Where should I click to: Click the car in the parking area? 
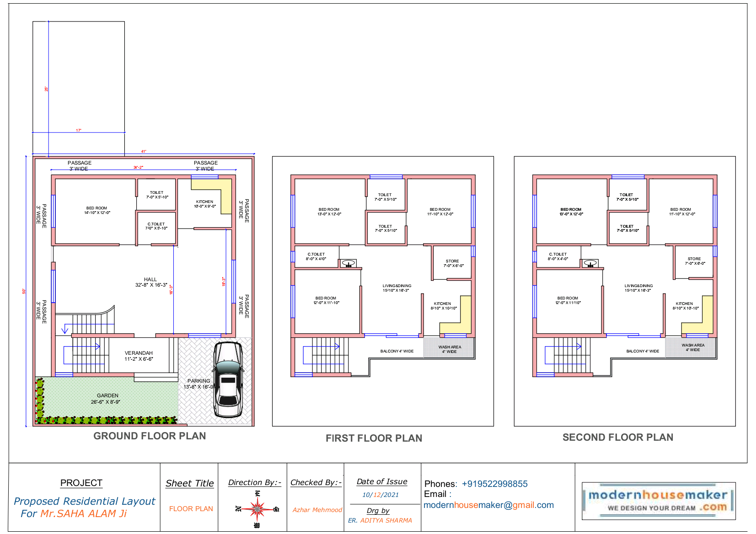pyautogui.click(x=228, y=379)
